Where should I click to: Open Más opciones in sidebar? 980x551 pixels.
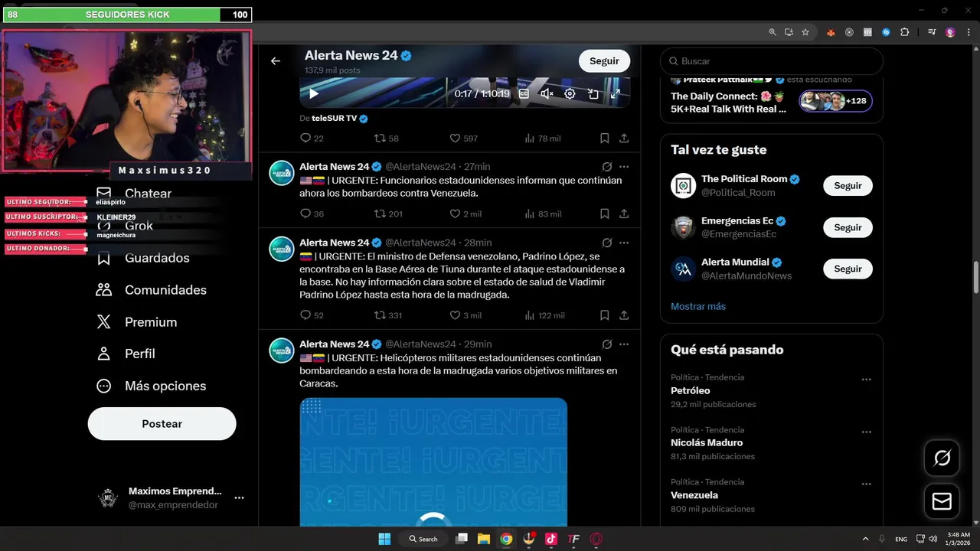(151, 386)
